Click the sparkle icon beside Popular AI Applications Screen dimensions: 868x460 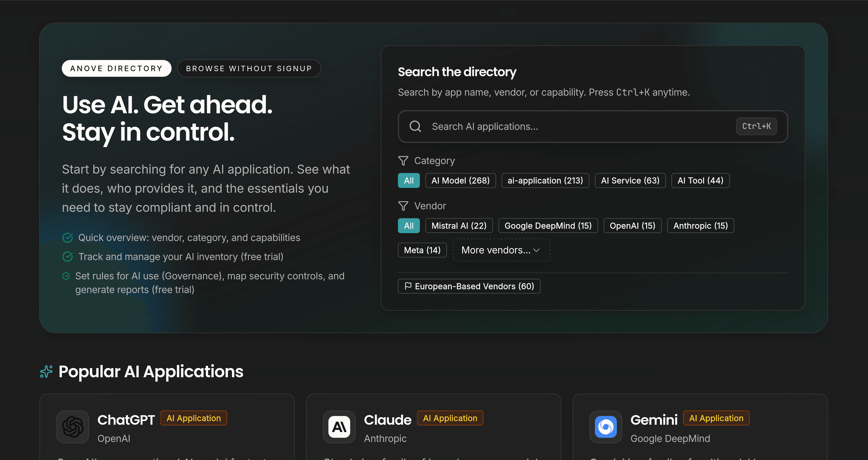pos(46,371)
